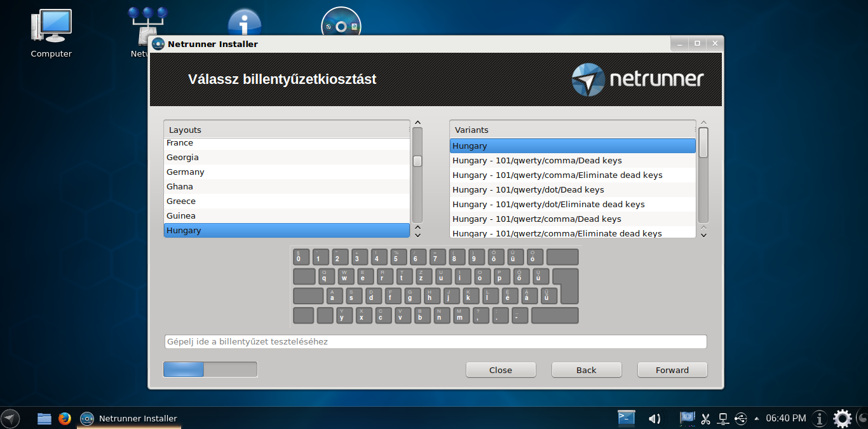868x429 pixels.
Task: Maximize the Netrunner Installer window
Action: (x=697, y=43)
